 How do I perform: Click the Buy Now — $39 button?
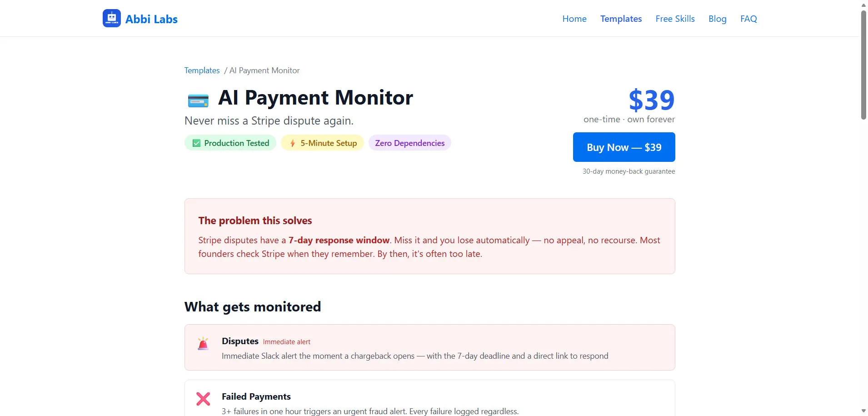pos(624,147)
